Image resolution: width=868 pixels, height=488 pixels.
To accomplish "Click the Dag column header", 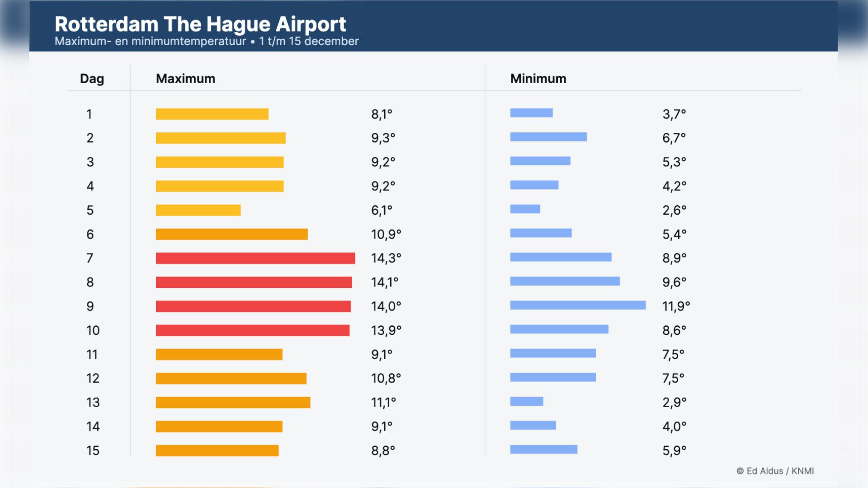I will (x=92, y=79).
